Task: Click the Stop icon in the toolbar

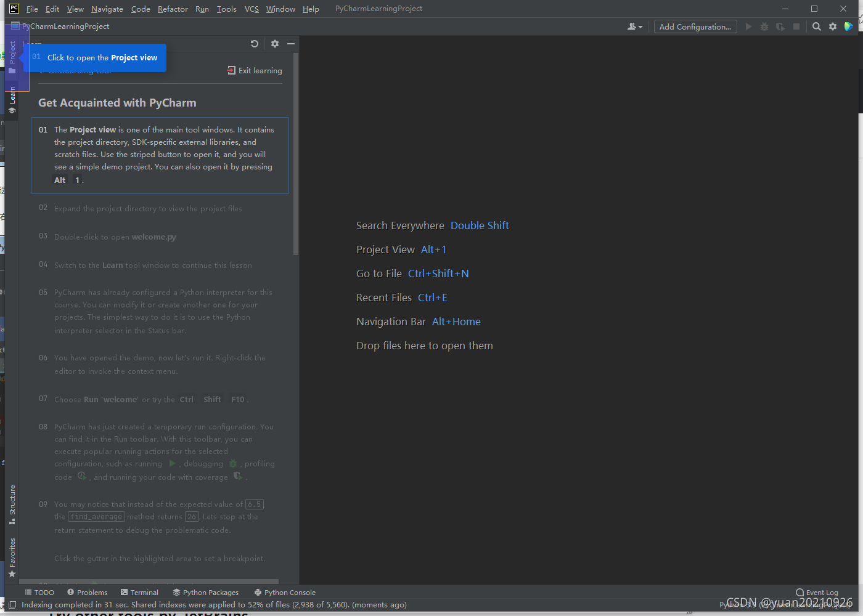Action: click(x=796, y=26)
